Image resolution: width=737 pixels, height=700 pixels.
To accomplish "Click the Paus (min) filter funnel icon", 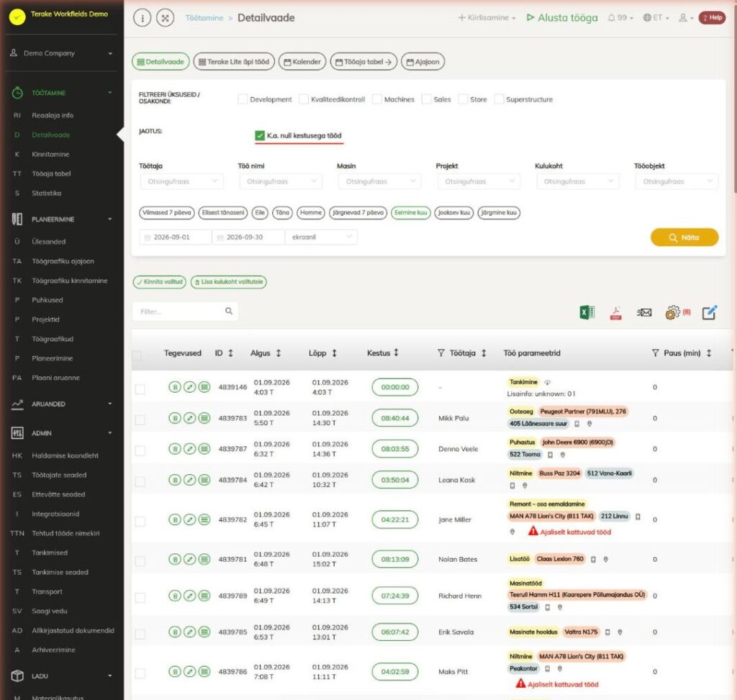I will pos(655,353).
